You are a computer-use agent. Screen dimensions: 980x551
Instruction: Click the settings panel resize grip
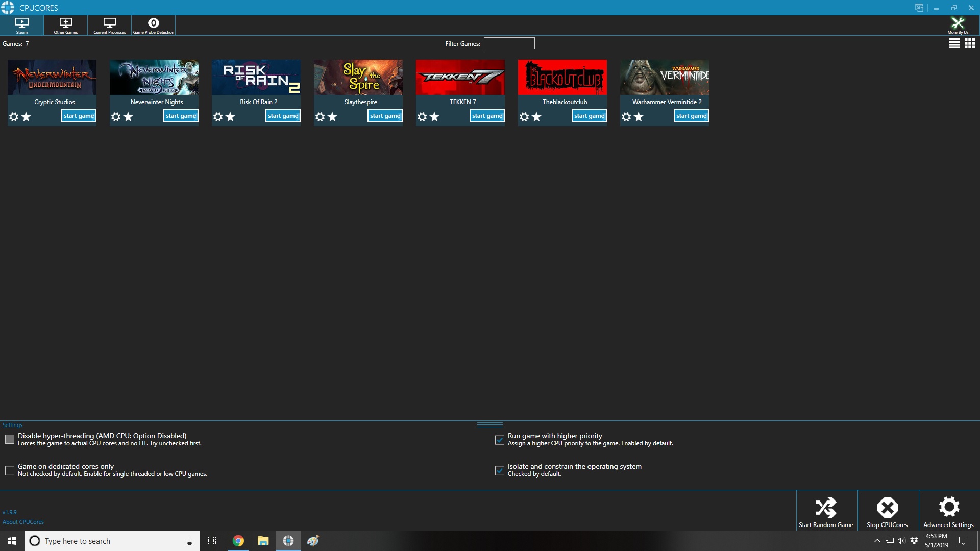click(x=490, y=424)
